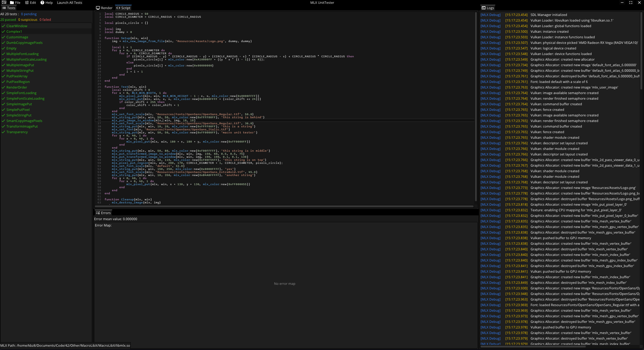Click the '0 pending' count text
This screenshot has height=350, width=644.
[29, 14]
